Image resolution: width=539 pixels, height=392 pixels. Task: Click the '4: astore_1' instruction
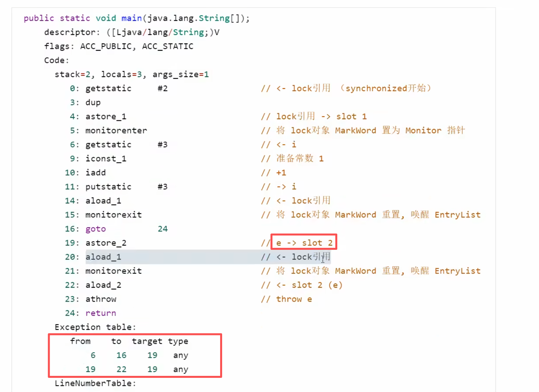pos(98,117)
